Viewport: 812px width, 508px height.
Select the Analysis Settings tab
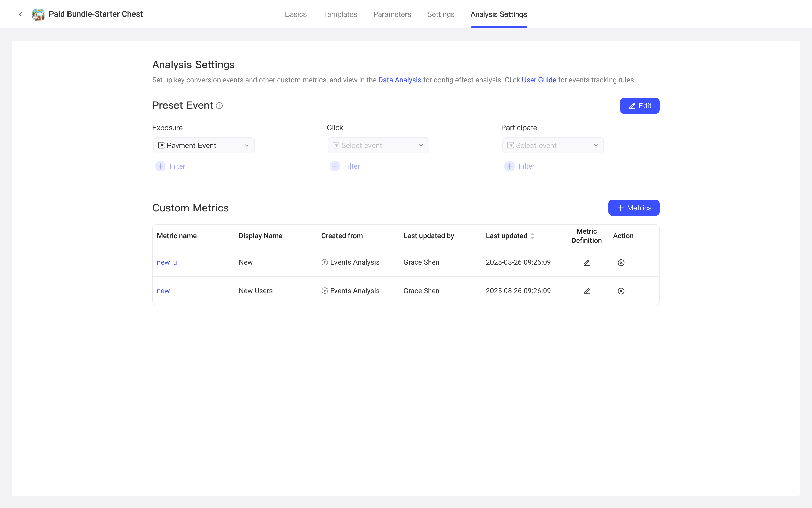[499, 14]
